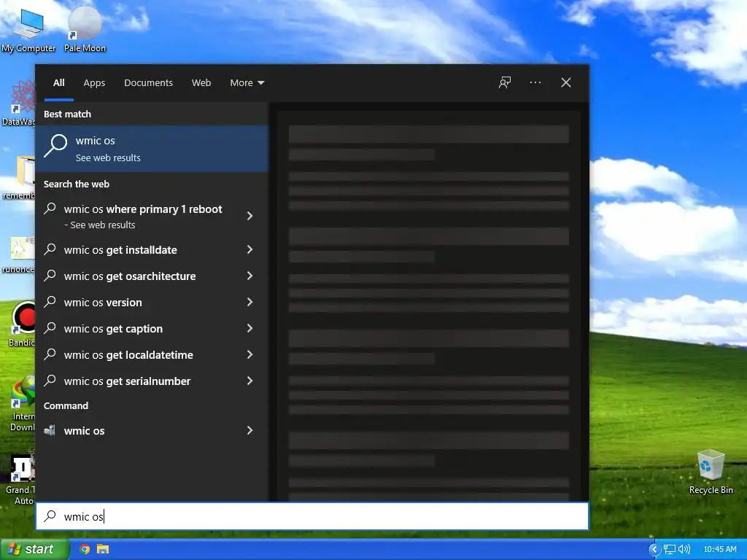Select suggestion wmic os get caption
The image size is (747, 560).
(x=152, y=328)
